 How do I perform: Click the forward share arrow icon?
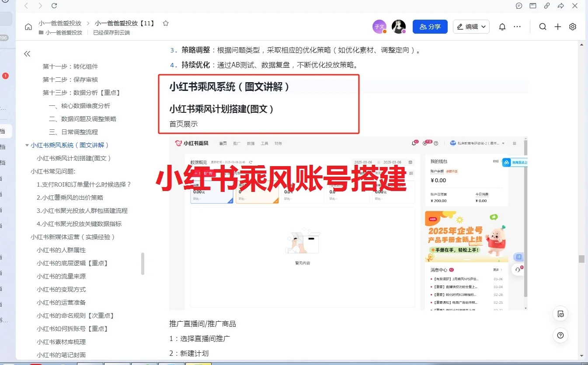[x=561, y=6]
